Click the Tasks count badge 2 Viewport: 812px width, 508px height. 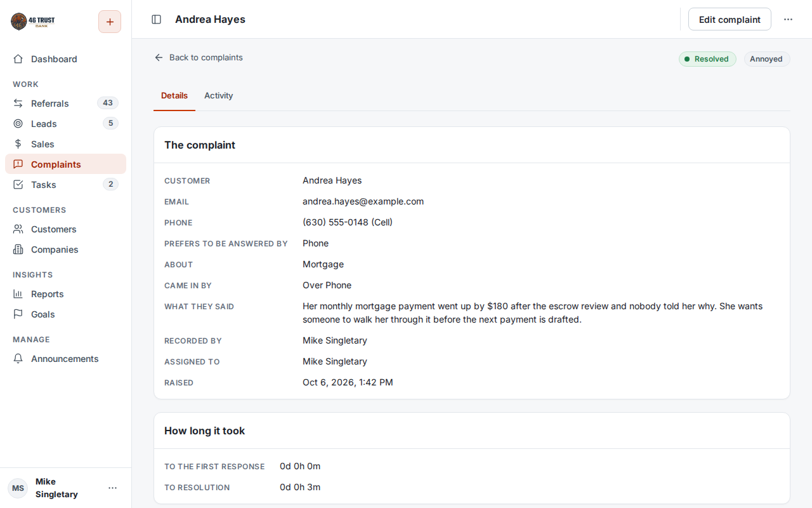pos(110,184)
